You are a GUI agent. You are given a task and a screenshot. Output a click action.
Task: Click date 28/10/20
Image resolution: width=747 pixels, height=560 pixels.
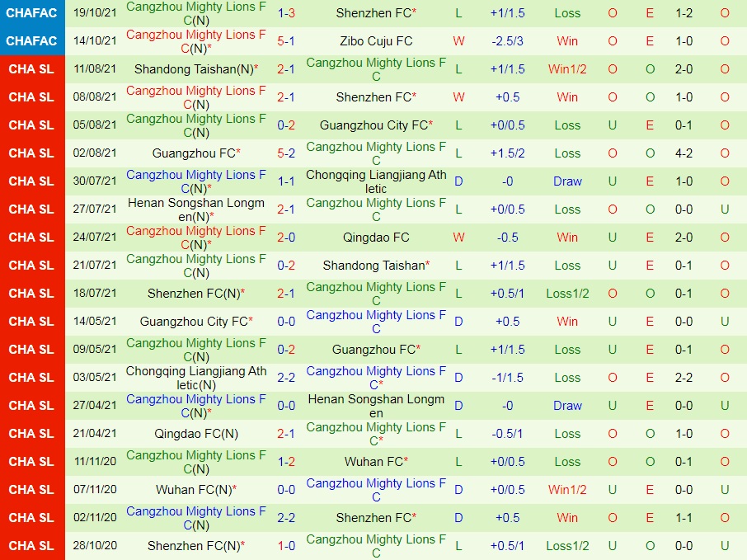tap(95, 546)
